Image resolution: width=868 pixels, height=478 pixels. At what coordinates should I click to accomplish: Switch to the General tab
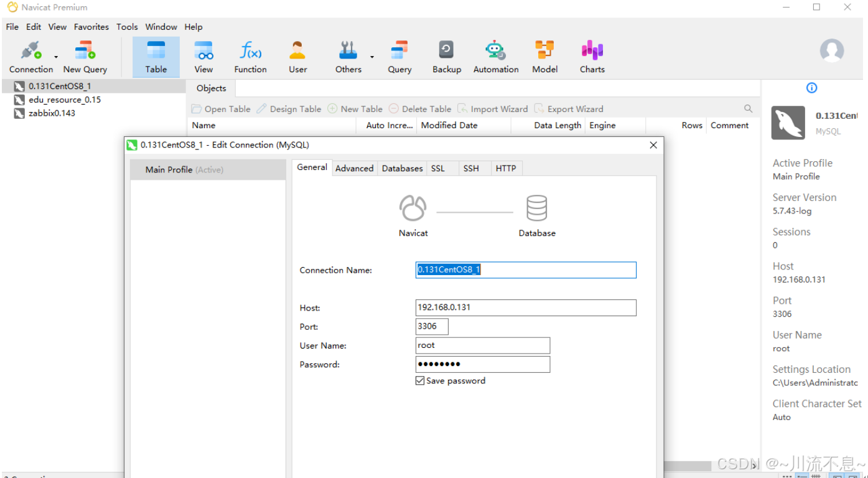[x=312, y=167]
